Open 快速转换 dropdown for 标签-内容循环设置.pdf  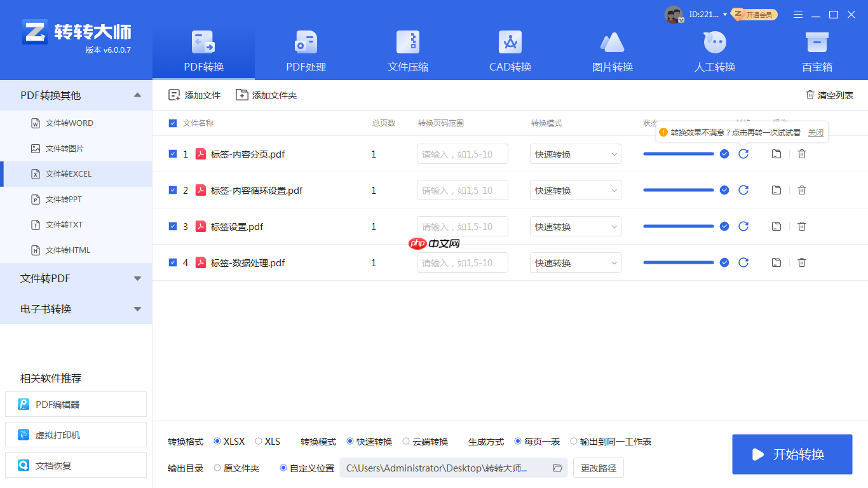[576, 190]
